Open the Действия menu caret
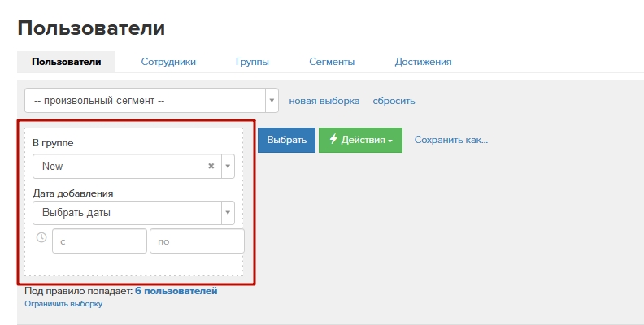The image size is (644, 325). [x=390, y=141]
